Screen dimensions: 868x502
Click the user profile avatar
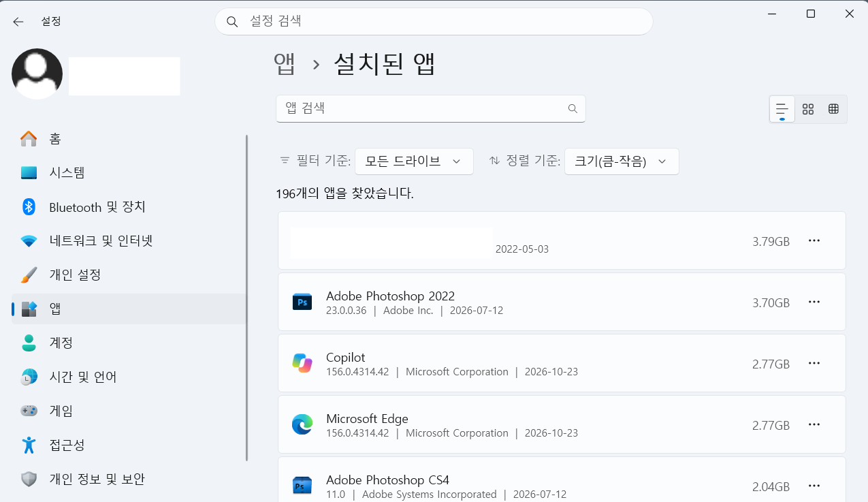click(x=37, y=74)
